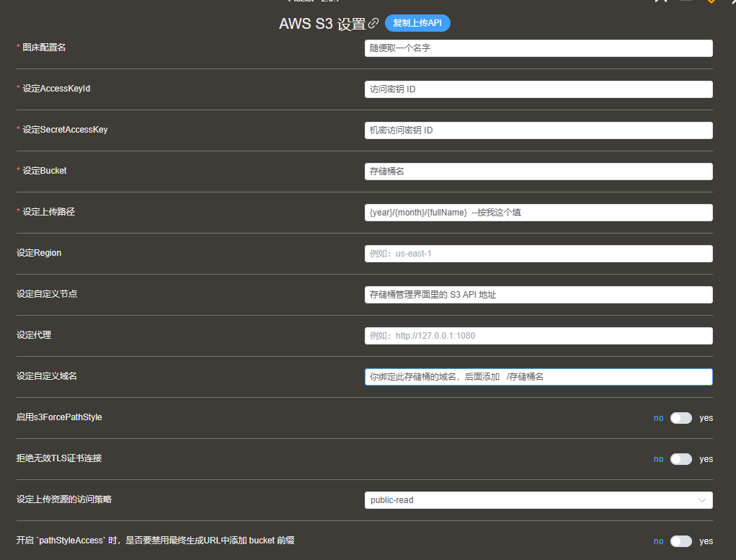The image size is (736, 560).
Task: Click the 设定代理 proxy input field
Action: tap(538, 336)
